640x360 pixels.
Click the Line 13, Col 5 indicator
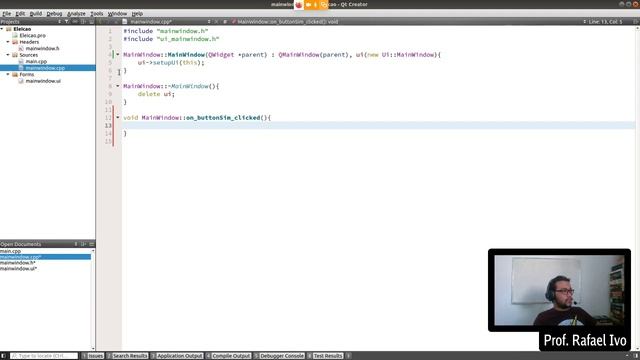pyautogui.click(x=605, y=22)
